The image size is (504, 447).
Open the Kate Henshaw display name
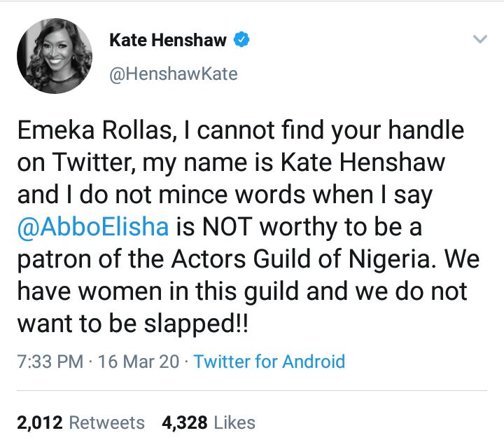168,40
